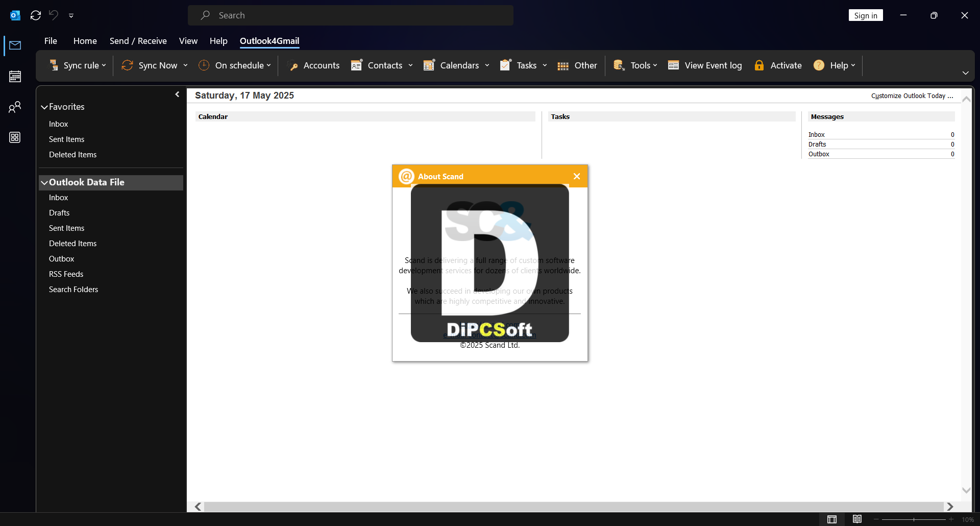This screenshot has height=526, width=980.
Task: Click in the Search box
Action: [351, 15]
